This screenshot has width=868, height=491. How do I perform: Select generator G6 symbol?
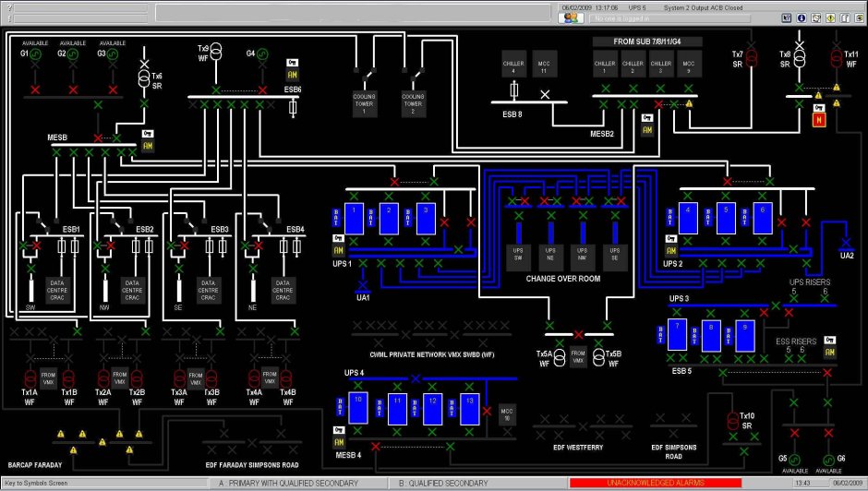tap(828, 460)
